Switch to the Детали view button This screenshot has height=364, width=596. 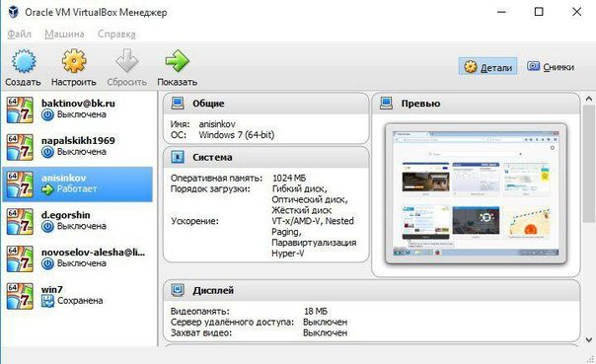(x=488, y=67)
